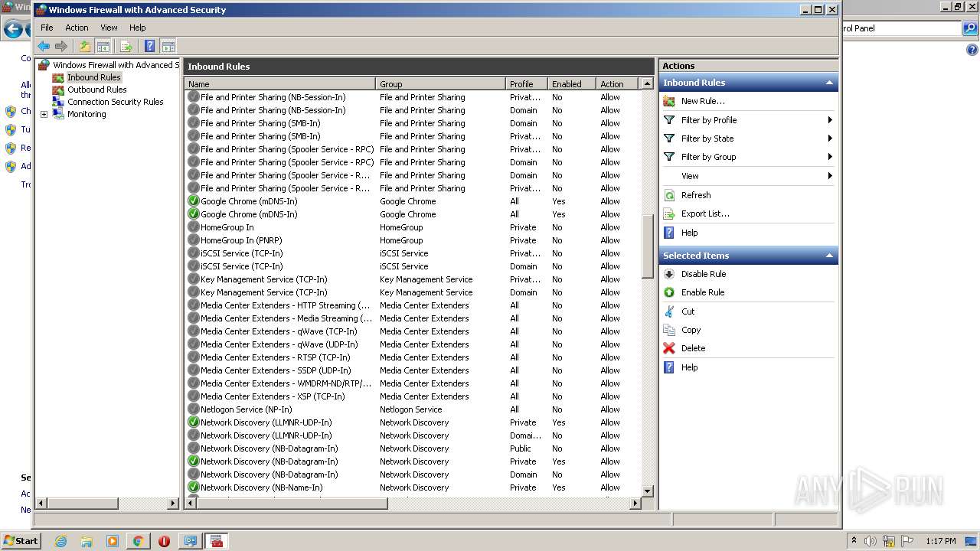
Task: Click the Up one level folder icon
Action: pos(85,47)
